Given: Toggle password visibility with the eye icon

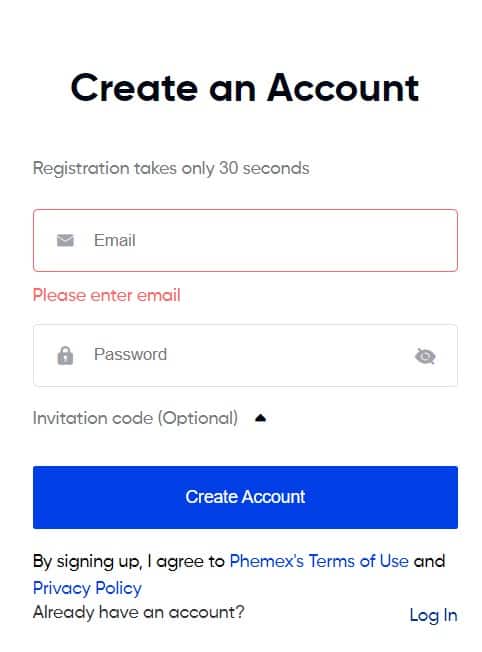Looking at the screenshot, I should [x=425, y=356].
